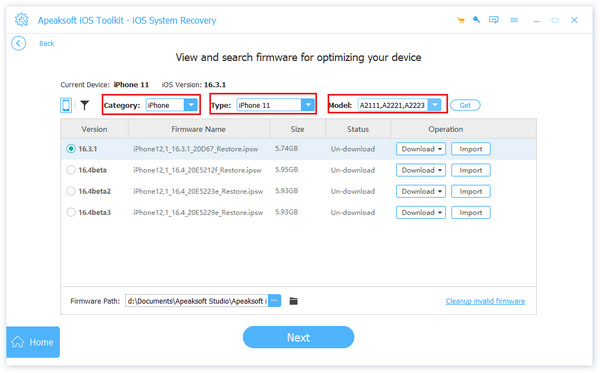Click Import for 16.4beta3 firmware
Image resolution: width=600 pixels, height=373 pixels.
click(x=471, y=212)
